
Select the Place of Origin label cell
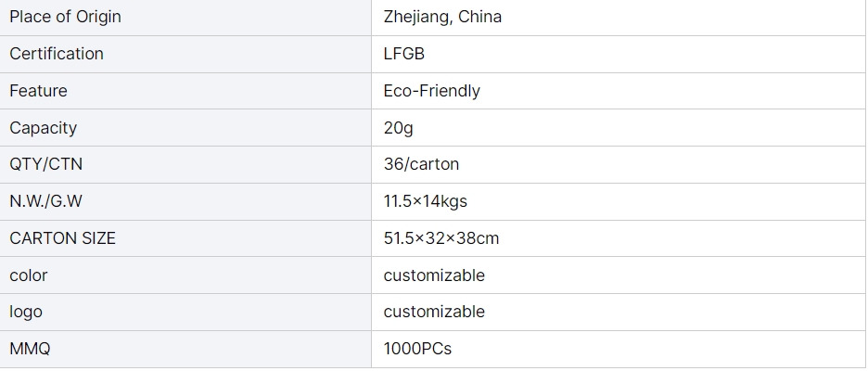point(185,18)
